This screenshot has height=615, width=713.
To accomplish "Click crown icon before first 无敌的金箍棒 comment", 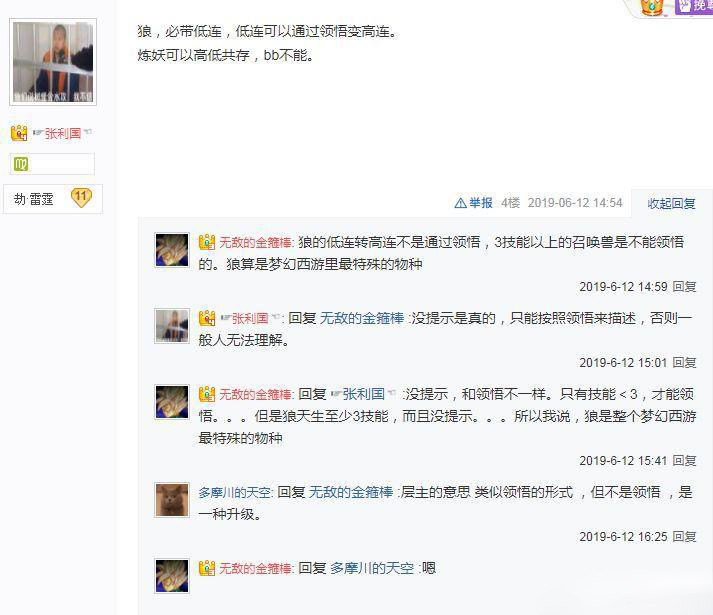I will [207, 242].
